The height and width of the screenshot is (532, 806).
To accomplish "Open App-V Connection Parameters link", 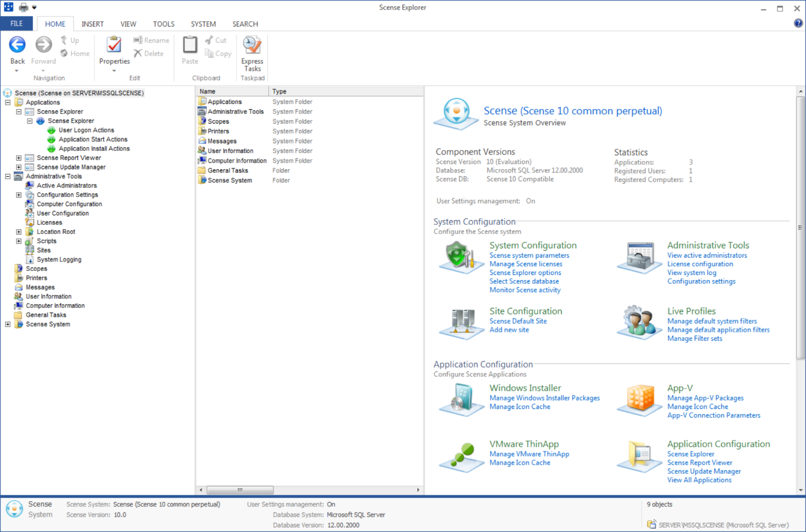I will pyautogui.click(x=713, y=415).
